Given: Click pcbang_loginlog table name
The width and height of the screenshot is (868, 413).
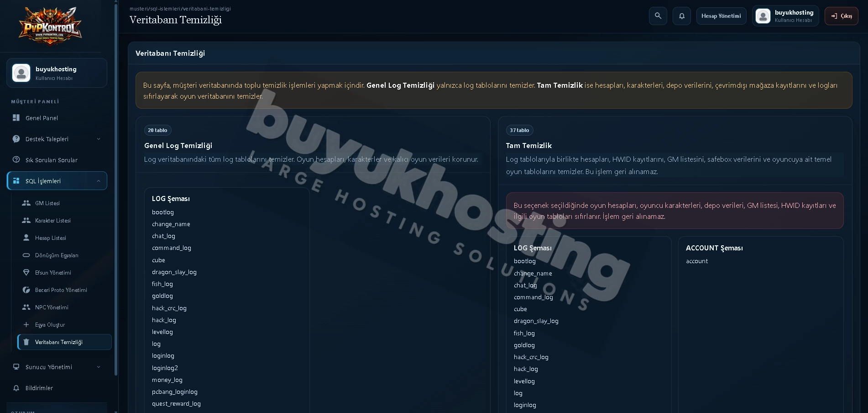Looking at the screenshot, I should (x=175, y=392).
